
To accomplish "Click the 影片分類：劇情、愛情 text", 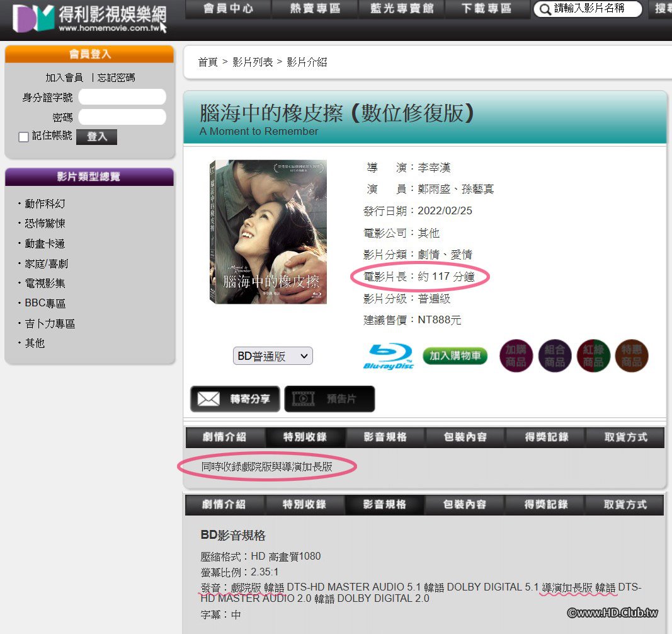I will click(418, 255).
